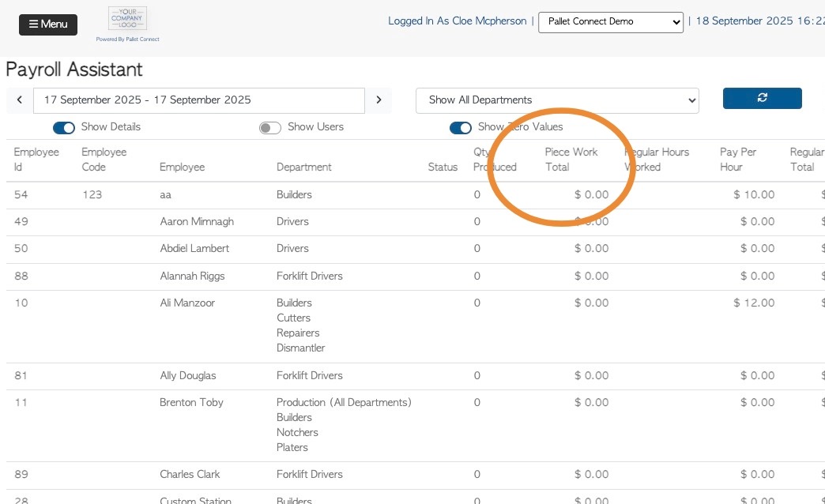
Task: Click the blue refresh button
Action: 762,98
